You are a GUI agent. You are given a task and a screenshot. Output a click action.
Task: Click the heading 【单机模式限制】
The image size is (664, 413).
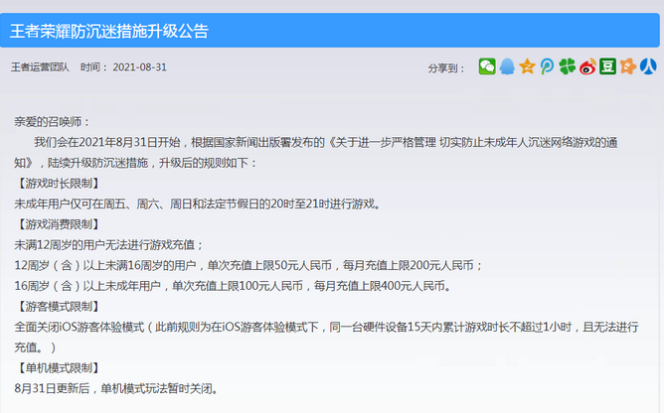[x=58, y=368]
